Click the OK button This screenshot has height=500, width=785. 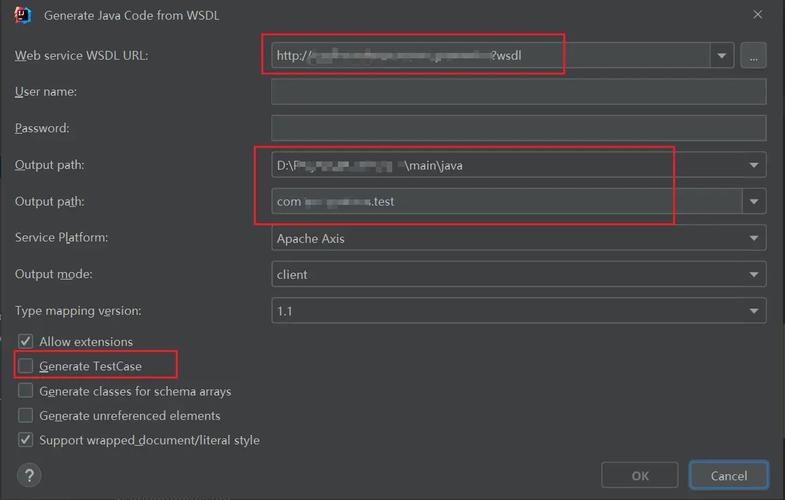click(x=640, y=475)
